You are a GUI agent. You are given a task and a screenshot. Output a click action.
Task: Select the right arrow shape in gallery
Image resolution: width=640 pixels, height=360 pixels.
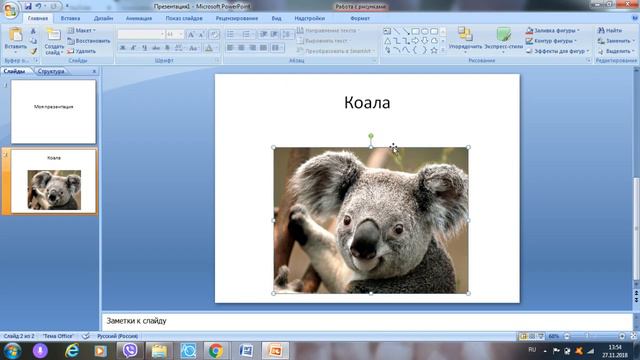tap(415, 41)
